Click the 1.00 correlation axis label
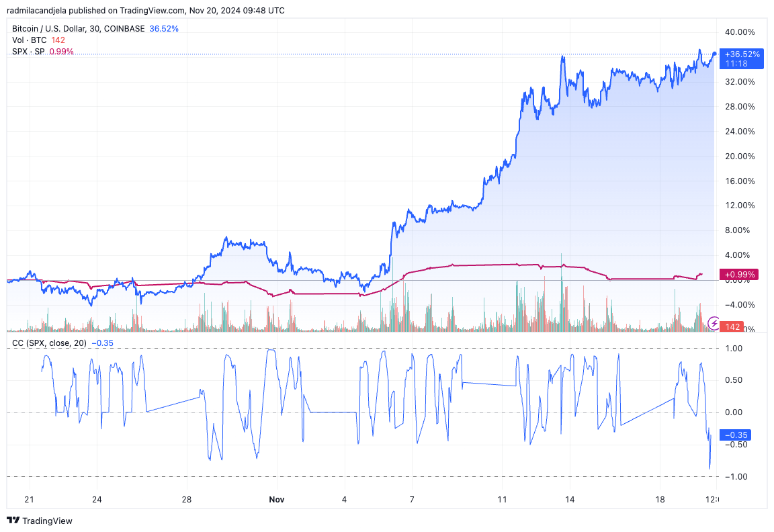This screenshot has height=532, width=774. [x=734, y=349]
